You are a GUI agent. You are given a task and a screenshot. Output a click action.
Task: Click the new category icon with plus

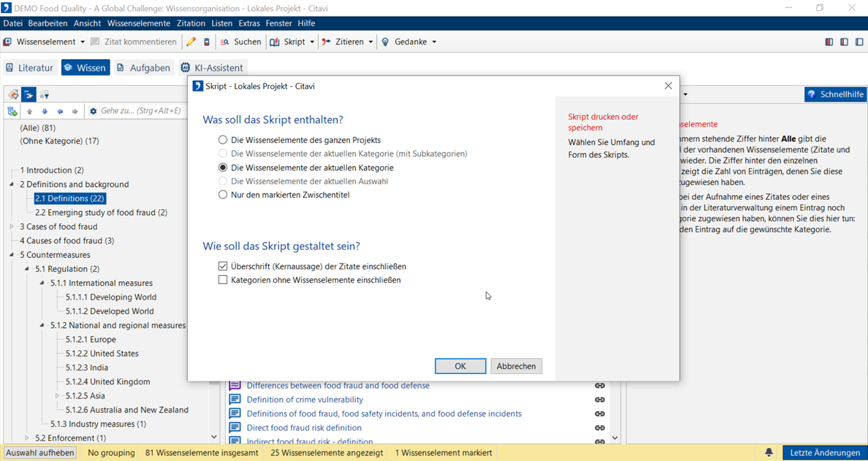point(12,111)
